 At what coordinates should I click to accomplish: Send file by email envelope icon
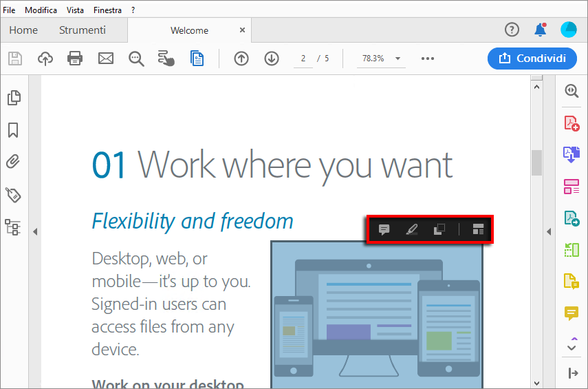pos(106,59)
